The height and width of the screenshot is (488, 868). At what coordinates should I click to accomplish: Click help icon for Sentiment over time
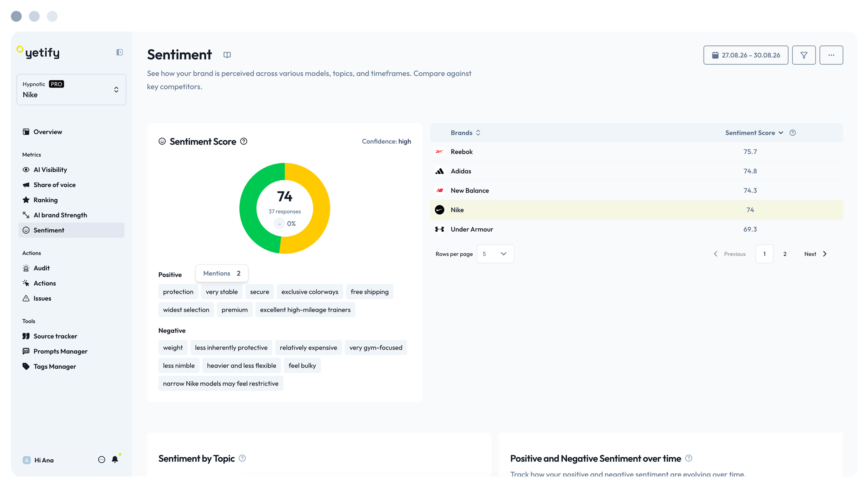point(688,458)
